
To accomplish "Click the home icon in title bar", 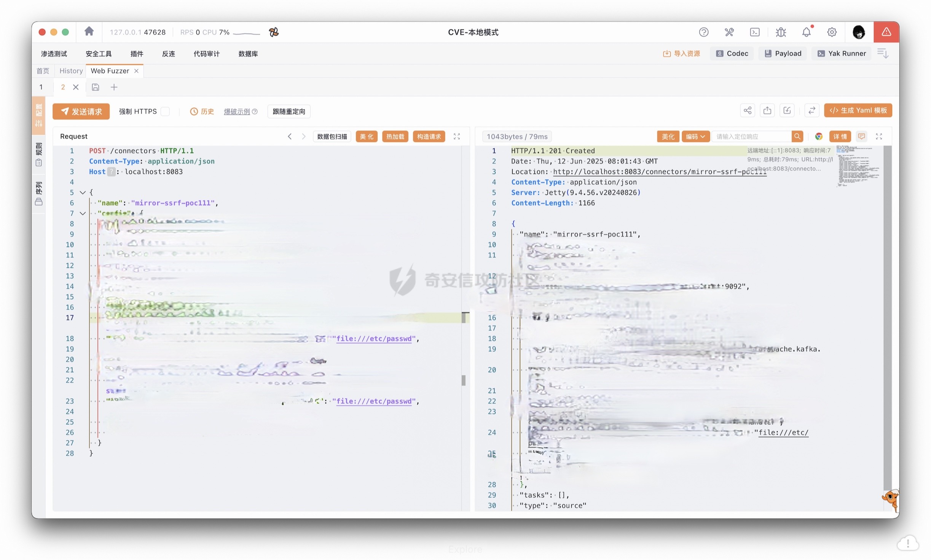I will point(89,32).
